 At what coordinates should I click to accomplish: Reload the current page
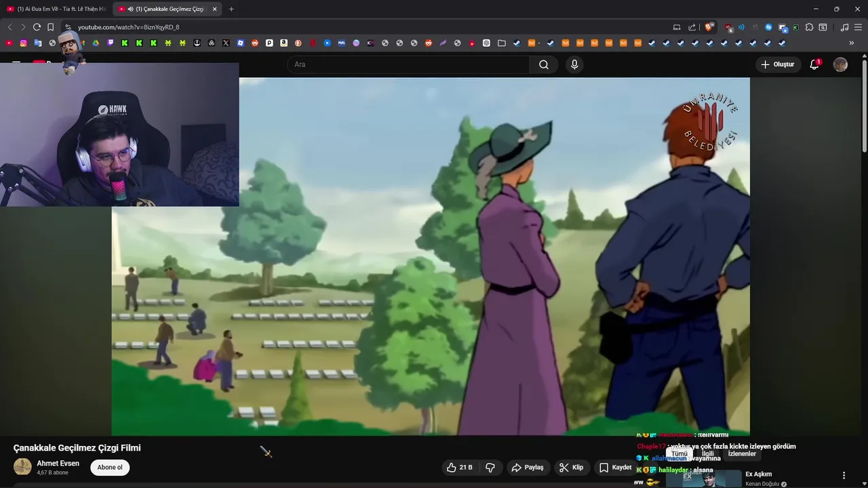pyautogui.click(x=37, y=27)
